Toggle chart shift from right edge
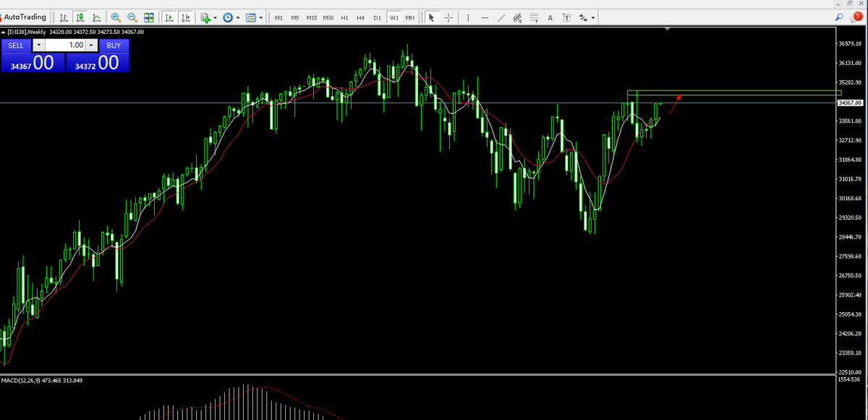868x420 pixels. (186, 17)
